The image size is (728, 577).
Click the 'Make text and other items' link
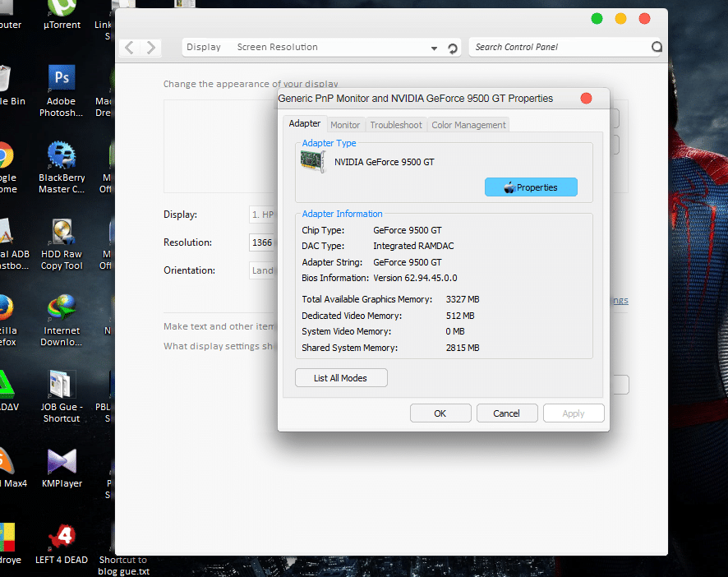(220, 326)
